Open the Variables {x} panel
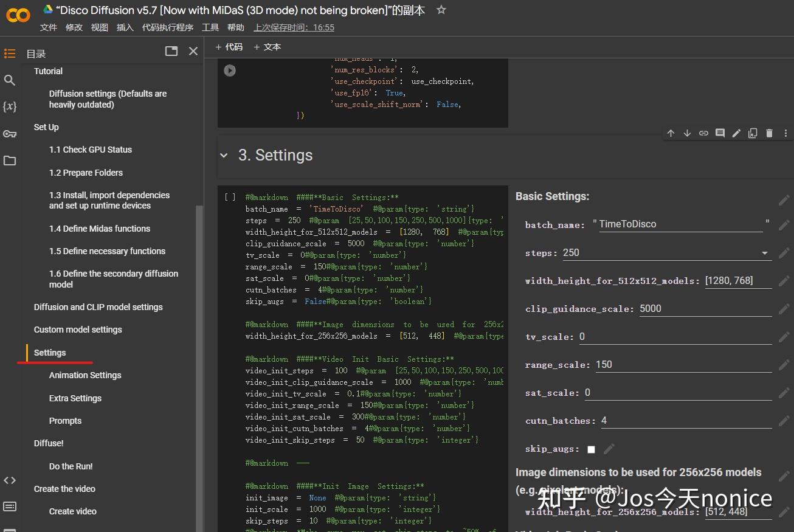Screen dimensions: 794x532 (x=10, y=107)
